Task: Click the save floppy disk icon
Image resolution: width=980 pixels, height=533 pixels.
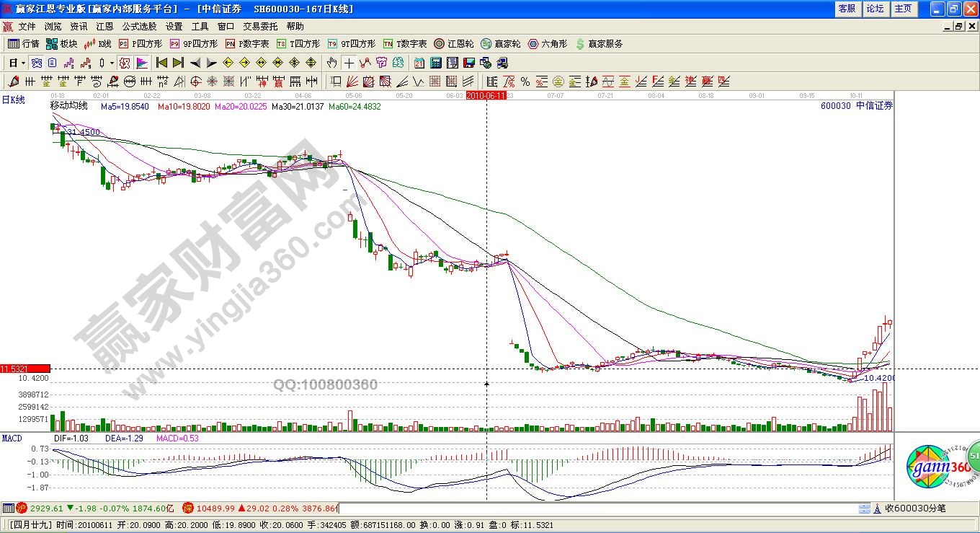Action: click(469, 63)
